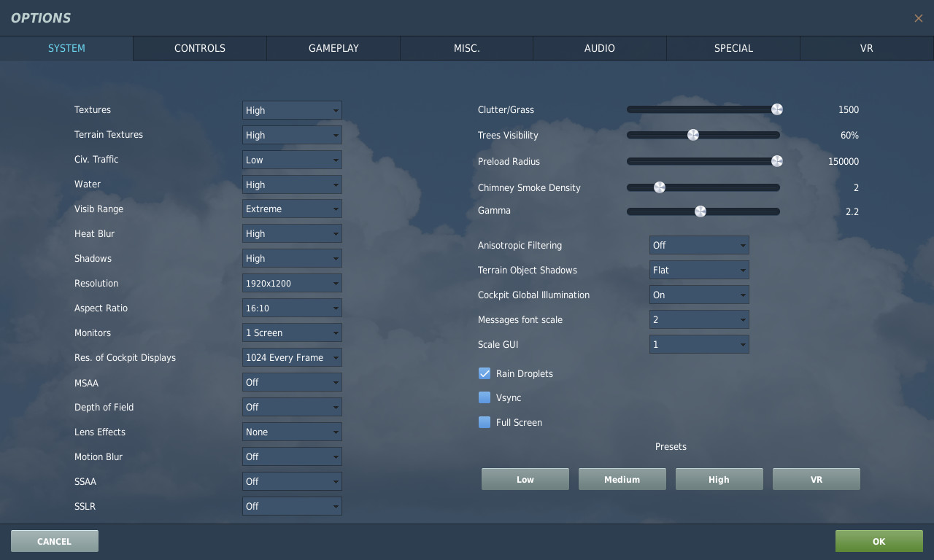
Task: Apply the VR preset button
Action: click(x=817, y=479)
